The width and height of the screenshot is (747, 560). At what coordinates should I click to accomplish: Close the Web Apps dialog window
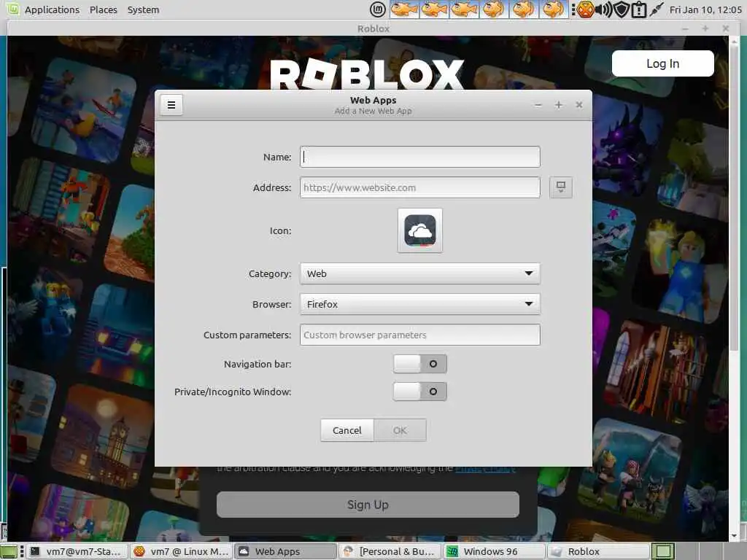(x=578, y=105)
